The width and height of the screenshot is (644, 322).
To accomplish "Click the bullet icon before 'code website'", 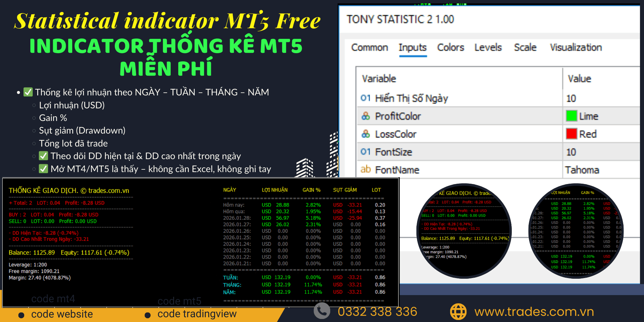I will point(21,314).
